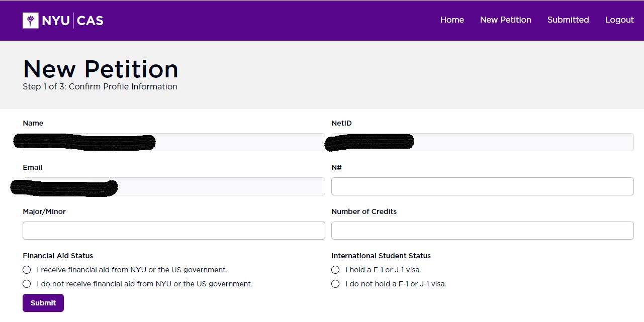
Task: Click the NYU torch logo icon
Action: point(30,20)
